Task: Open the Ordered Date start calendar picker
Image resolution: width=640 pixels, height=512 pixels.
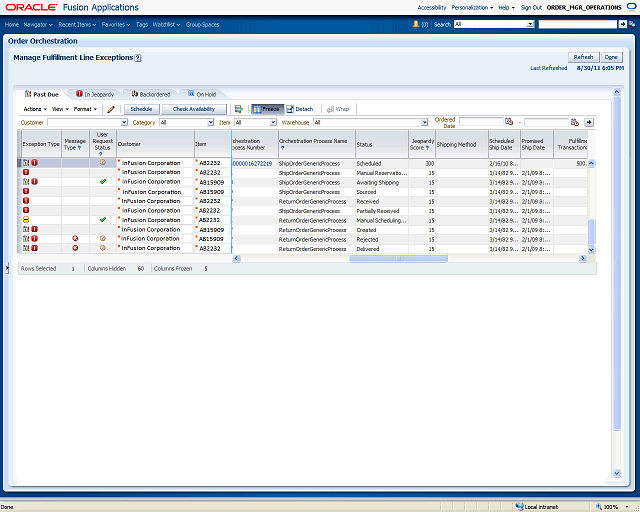Action: [509, 122]
